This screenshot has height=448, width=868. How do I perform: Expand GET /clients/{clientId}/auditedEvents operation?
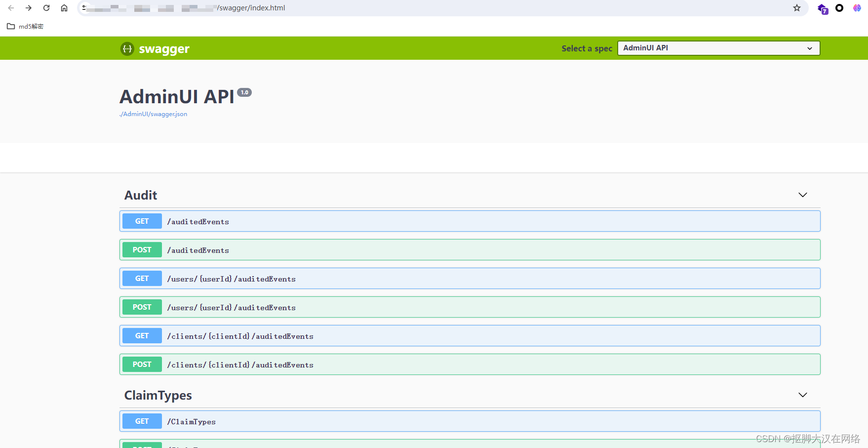coord(470,336)
